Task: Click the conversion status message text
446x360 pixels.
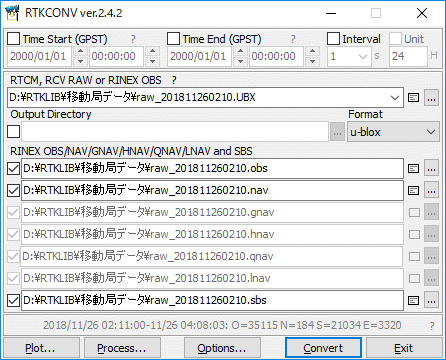Action: click(x=222, y=325)
